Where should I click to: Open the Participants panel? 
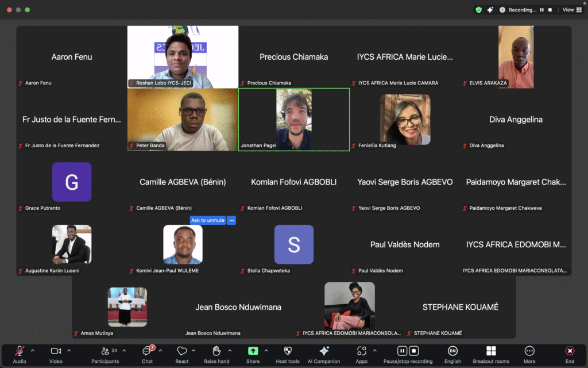click(105, 354)
